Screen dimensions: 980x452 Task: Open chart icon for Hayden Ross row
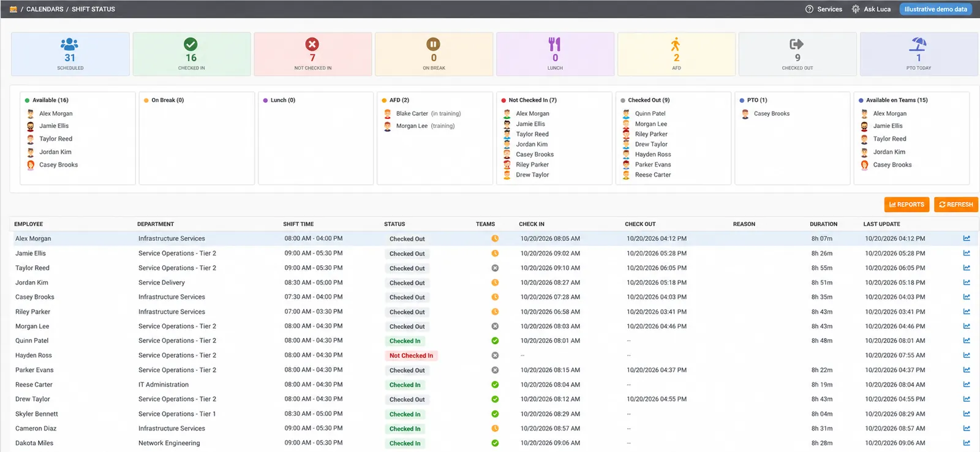pyautogui.click(x=967, y=355)
